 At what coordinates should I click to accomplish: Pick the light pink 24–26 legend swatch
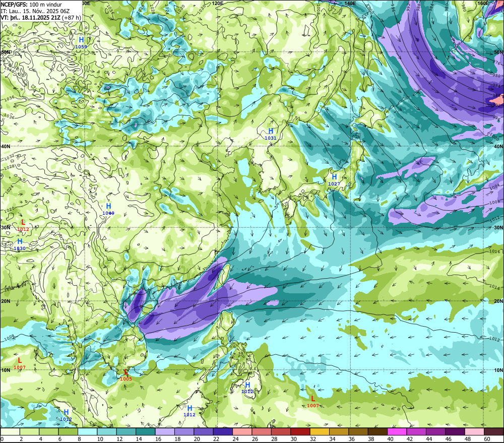pyautogui.click(x=242, y=431)
